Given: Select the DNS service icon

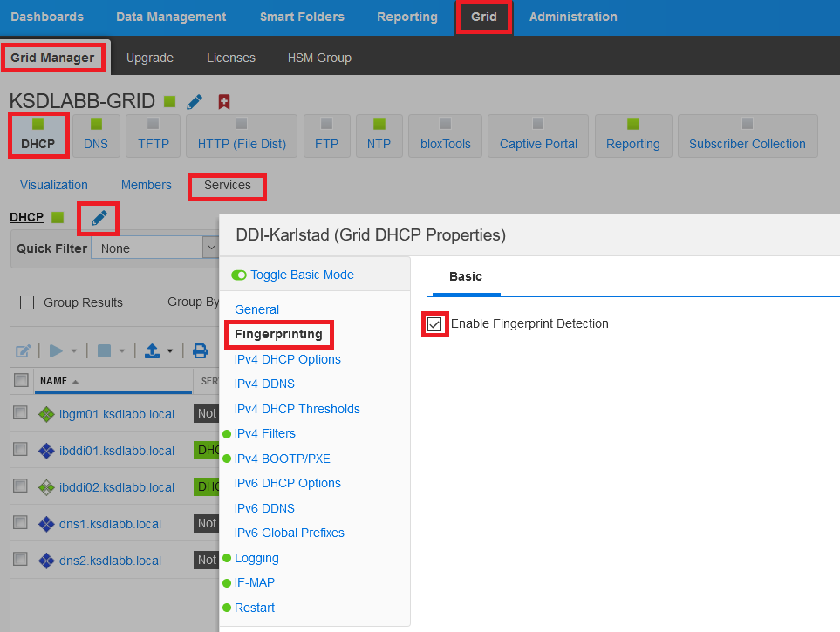Looking at the screenshot, I should [x=96, y=135].
